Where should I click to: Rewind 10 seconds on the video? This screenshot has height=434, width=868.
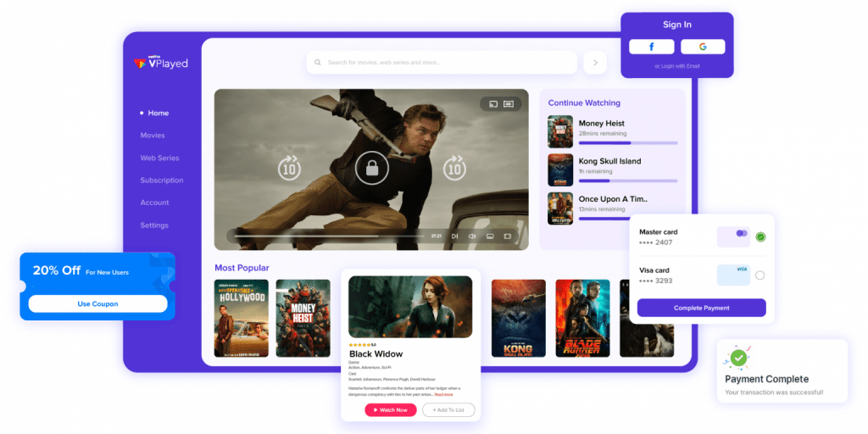[x=290, y=168]
